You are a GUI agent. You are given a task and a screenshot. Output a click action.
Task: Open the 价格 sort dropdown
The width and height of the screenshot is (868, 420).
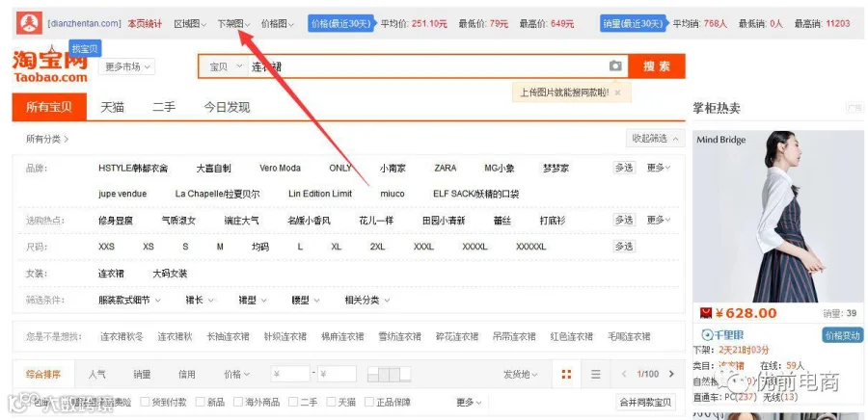click(237, 374)
